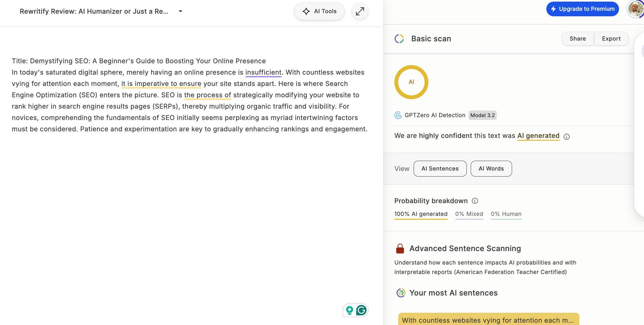Click the lightning bolt icon on Upgrade button
This screenshot has height=325, width=644.
pos(553,9)
